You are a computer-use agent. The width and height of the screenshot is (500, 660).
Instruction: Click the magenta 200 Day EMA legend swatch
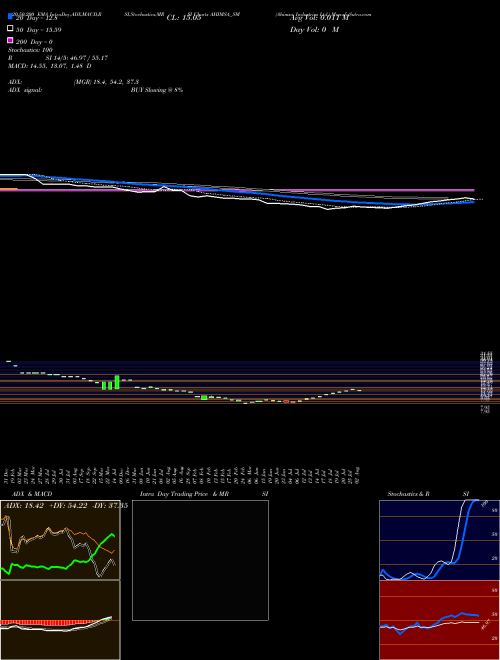point(10,40)
